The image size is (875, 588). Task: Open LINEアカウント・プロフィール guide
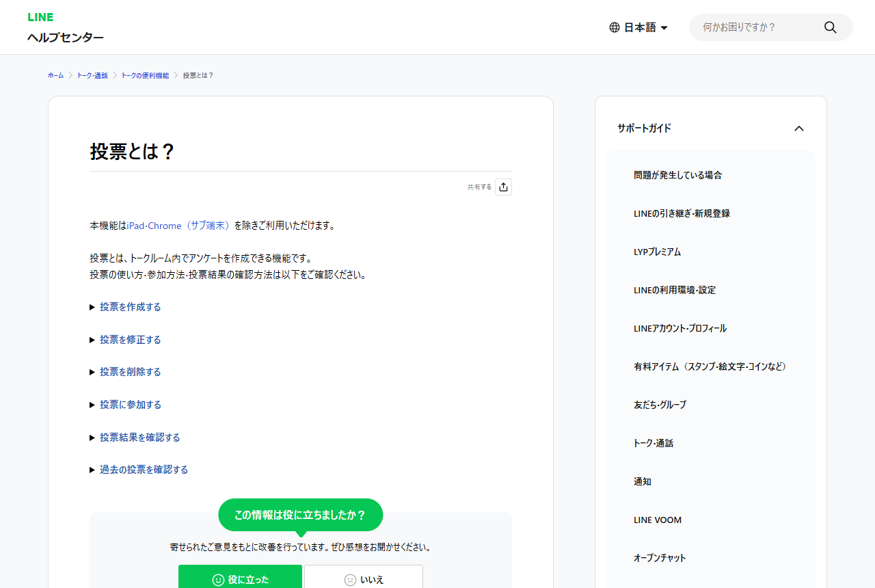(x=680, y=328)
